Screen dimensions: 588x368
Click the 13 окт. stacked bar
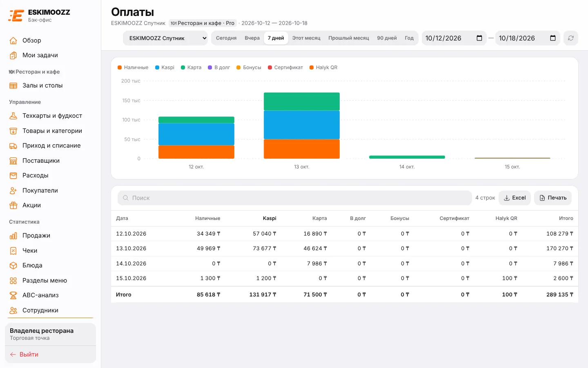click(x=302, y=126)
